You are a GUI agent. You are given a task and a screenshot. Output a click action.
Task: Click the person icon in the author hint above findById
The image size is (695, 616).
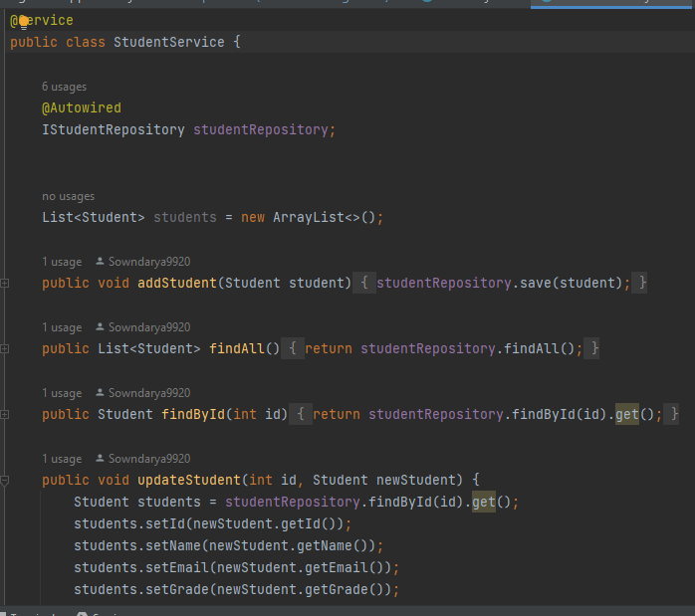click(x=100, y=392)
